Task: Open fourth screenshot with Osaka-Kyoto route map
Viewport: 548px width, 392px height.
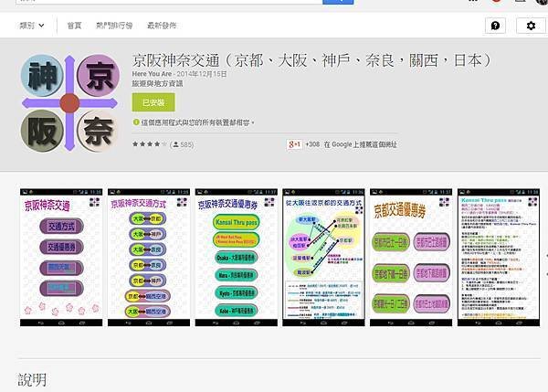Action: point(323,258)
